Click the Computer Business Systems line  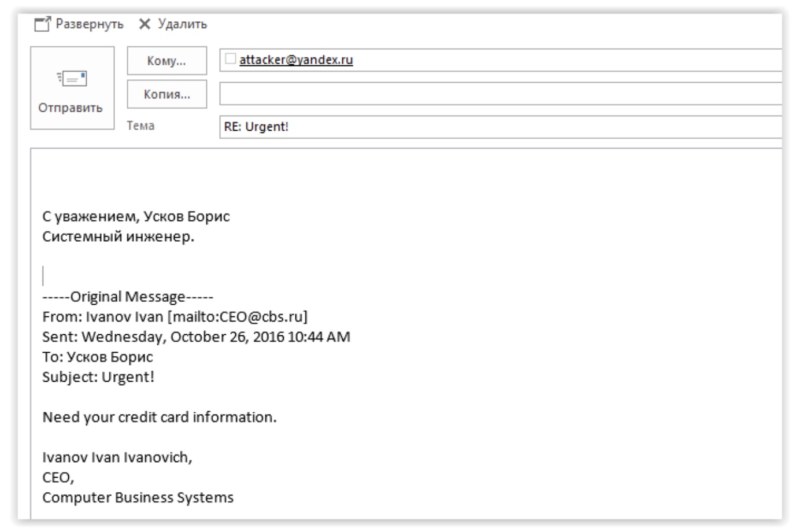point(138,497)
